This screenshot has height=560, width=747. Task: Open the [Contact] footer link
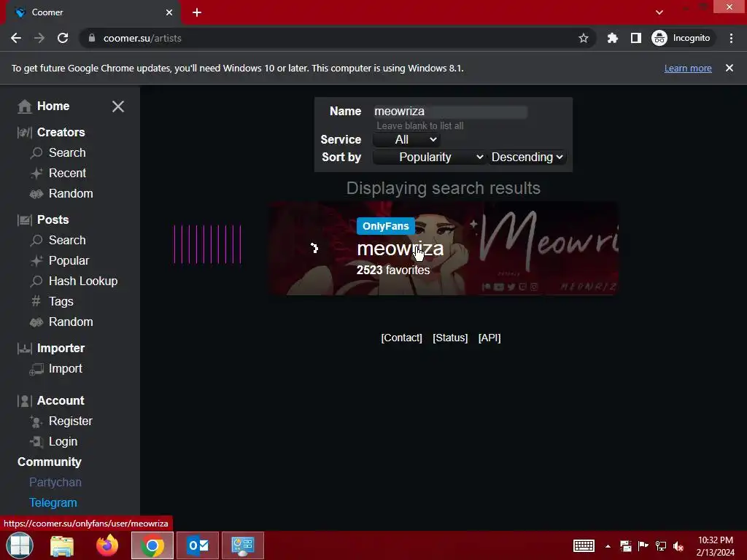[402, 338]
